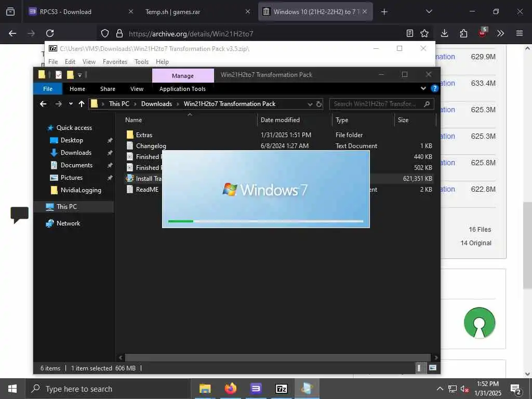Sort files by Date modified column
This screenshot has height=399, width=532.
(x=280, y=120)
